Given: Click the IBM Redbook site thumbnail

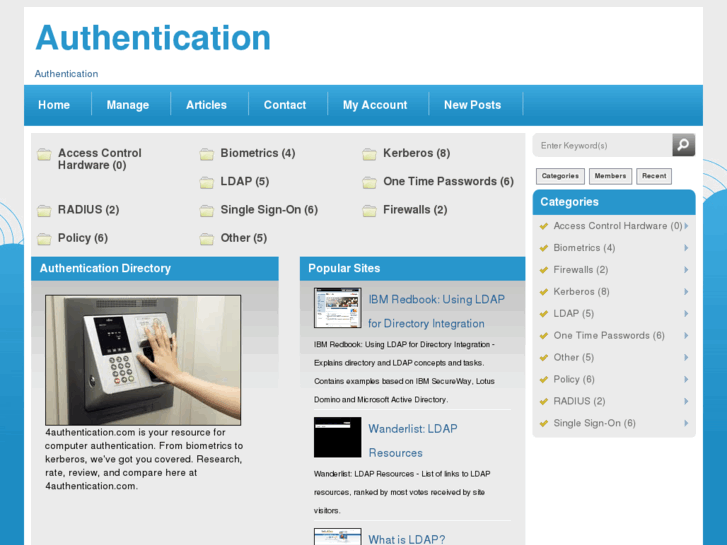Looking at the screenshot, I should pyautogui.click(x=338, y=308).
